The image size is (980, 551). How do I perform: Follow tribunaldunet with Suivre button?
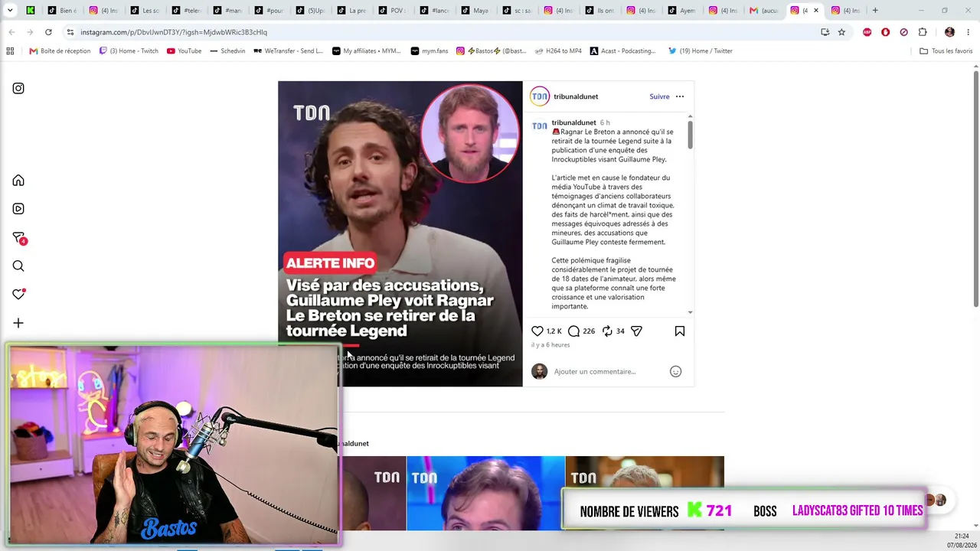[x=659, y=96]
